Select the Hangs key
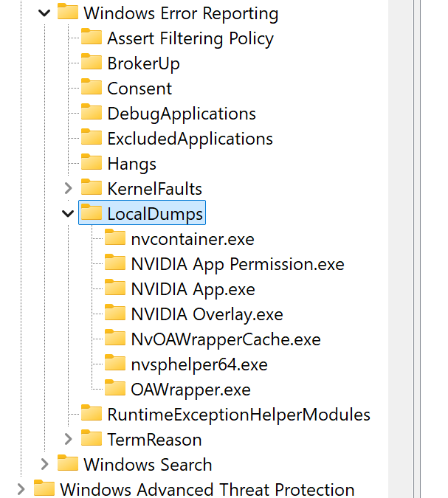Image resolution: width=448 pixels, height=498 pixels. 132,165
